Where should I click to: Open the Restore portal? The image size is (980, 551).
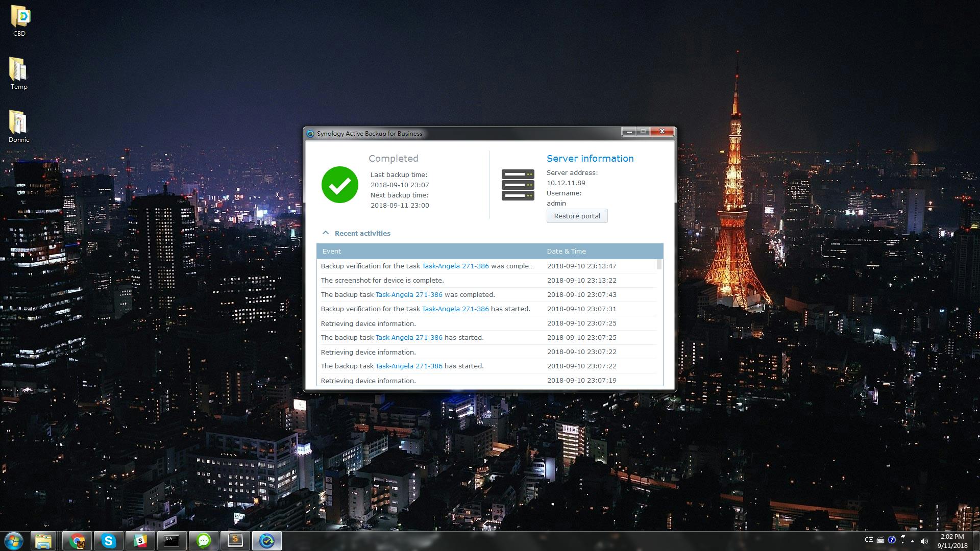tap(577, 216)
